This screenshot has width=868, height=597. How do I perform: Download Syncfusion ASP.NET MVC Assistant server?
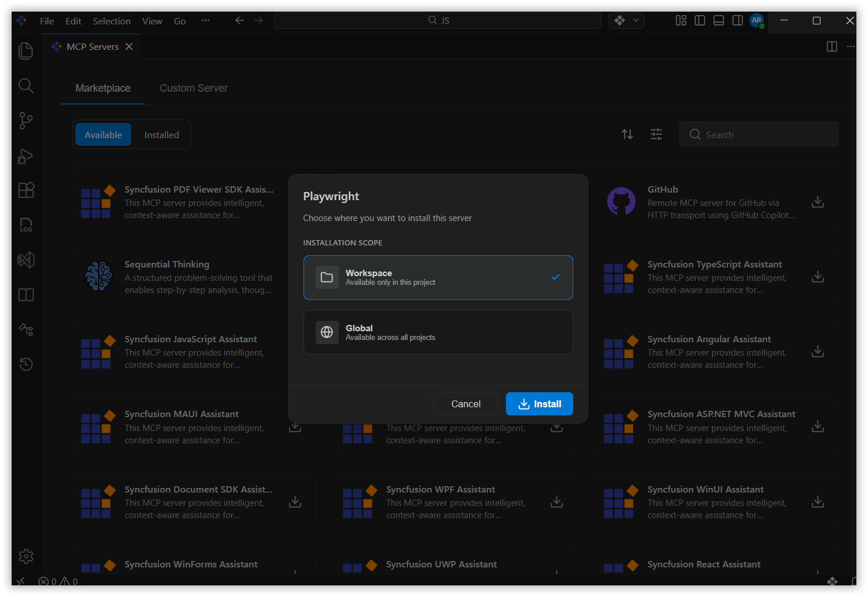pos(818,426)
